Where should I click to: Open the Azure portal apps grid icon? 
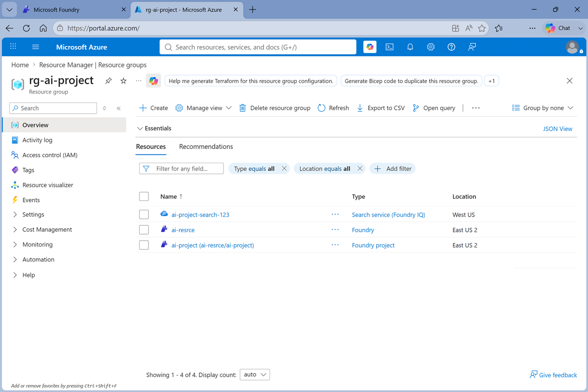(13, 47)
